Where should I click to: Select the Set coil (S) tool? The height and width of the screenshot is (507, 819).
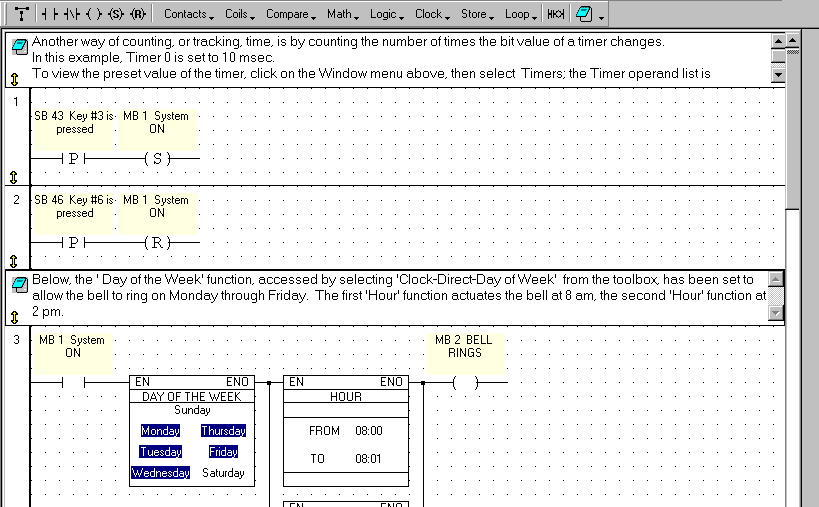pos(116,14)
